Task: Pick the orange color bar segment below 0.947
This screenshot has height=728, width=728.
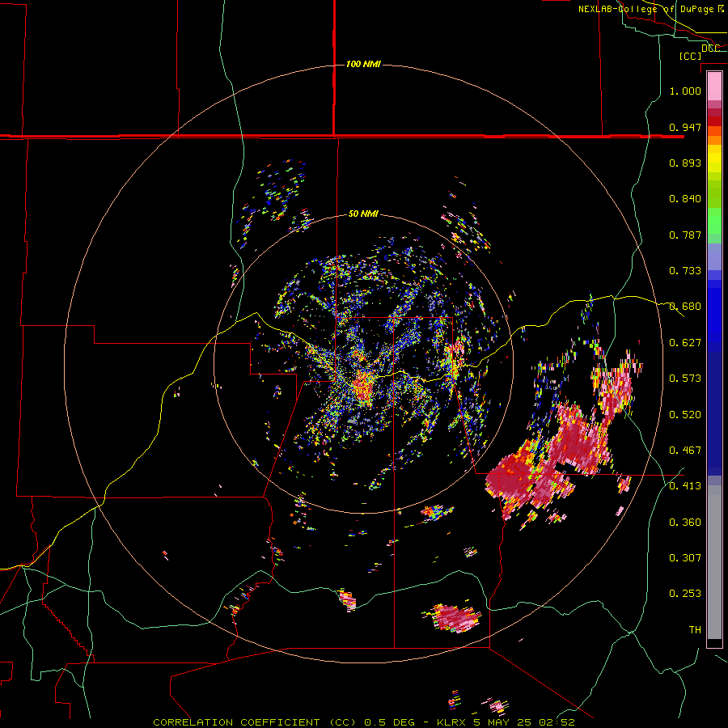Action: click(714, 140)
